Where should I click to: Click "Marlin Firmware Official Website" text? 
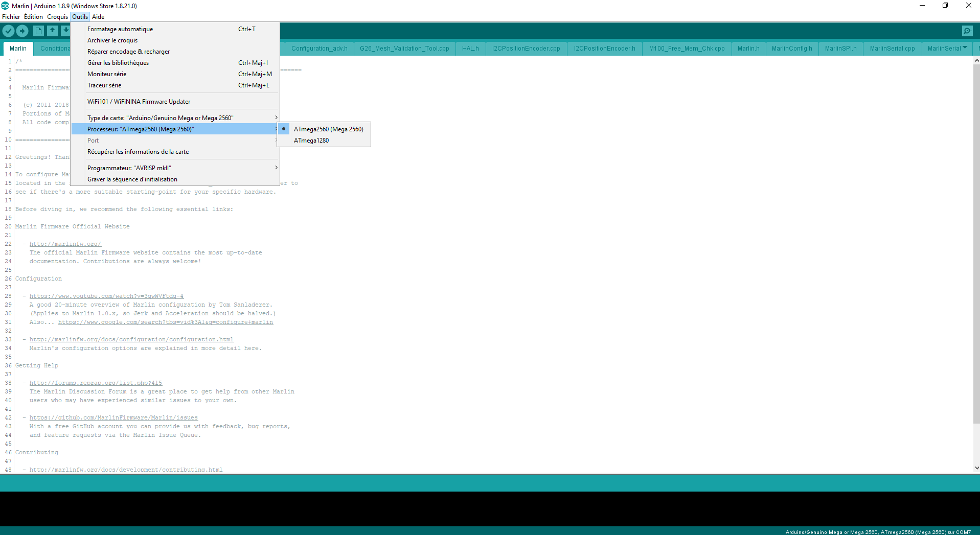(73, 227)
